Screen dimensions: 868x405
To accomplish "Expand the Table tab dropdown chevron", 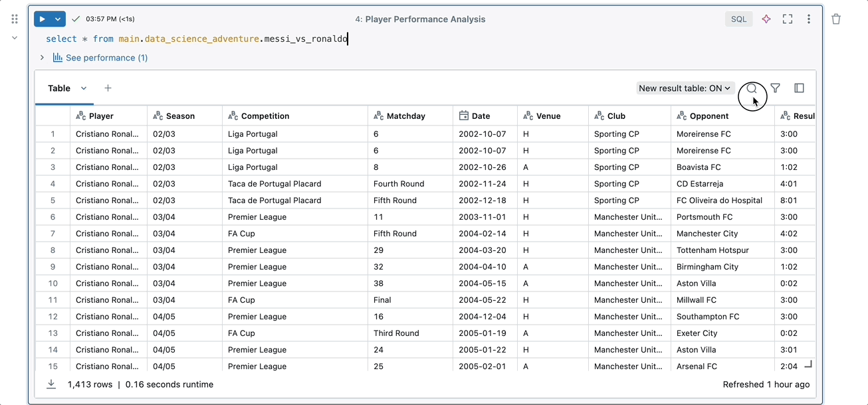I will pyautogui.click(x=84, y=88).
